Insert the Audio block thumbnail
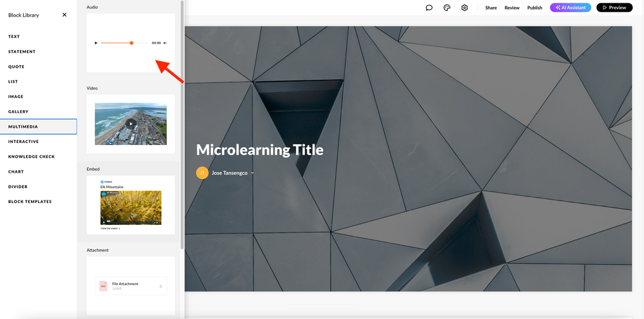Image resolution: width=644 pixels, height=319 pixels. [x=131, y=43]
